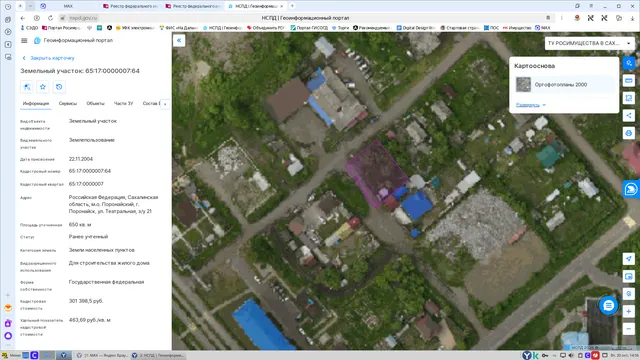
Task: Click the globe icon in map toolbar
Action: pyautogui.click(x=629, y=133)
